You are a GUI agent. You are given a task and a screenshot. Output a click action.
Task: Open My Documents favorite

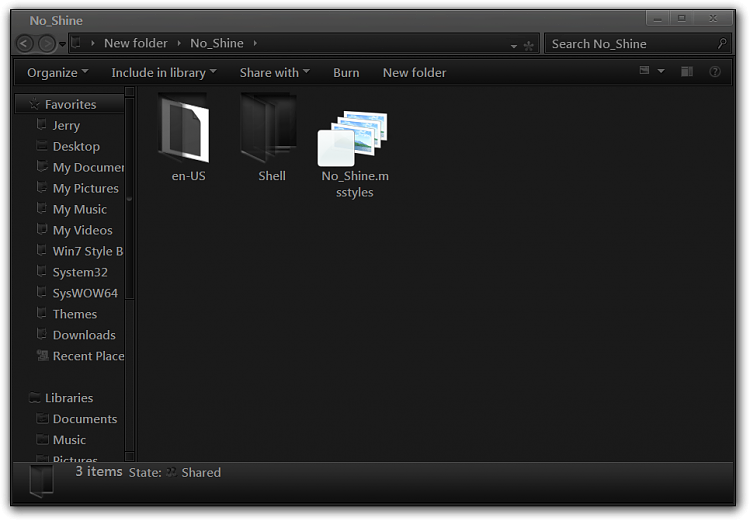click(x=88, y=167)
